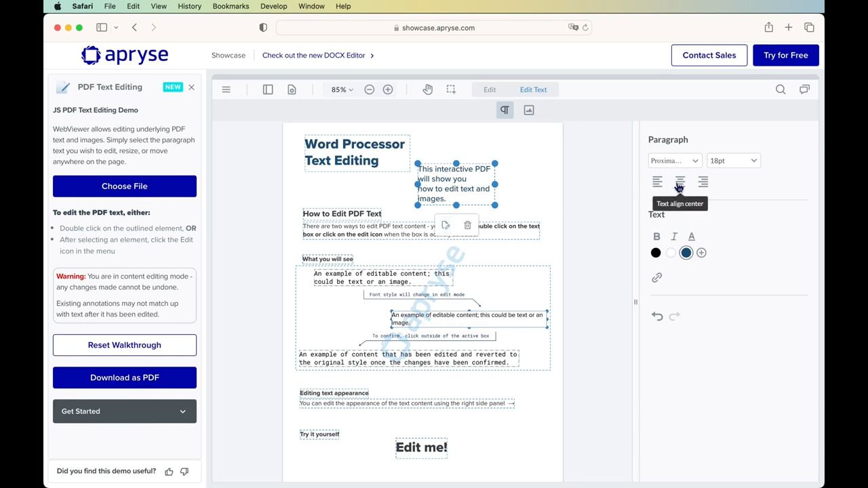Click the Choose File button
This screenshot has width=868, height=488.
(x=125, y=186)
